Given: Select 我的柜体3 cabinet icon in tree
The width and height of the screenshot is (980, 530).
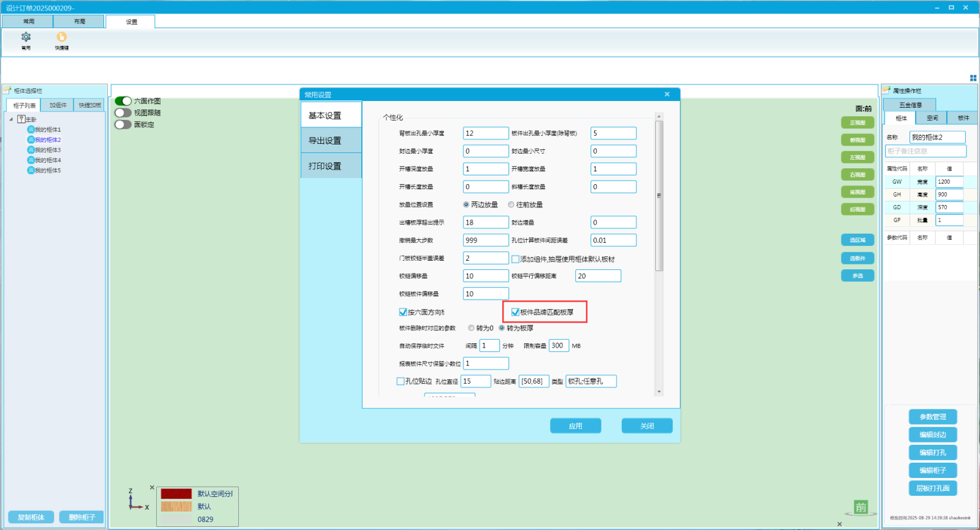Looking at the screenshot, I should pos(31,150).
